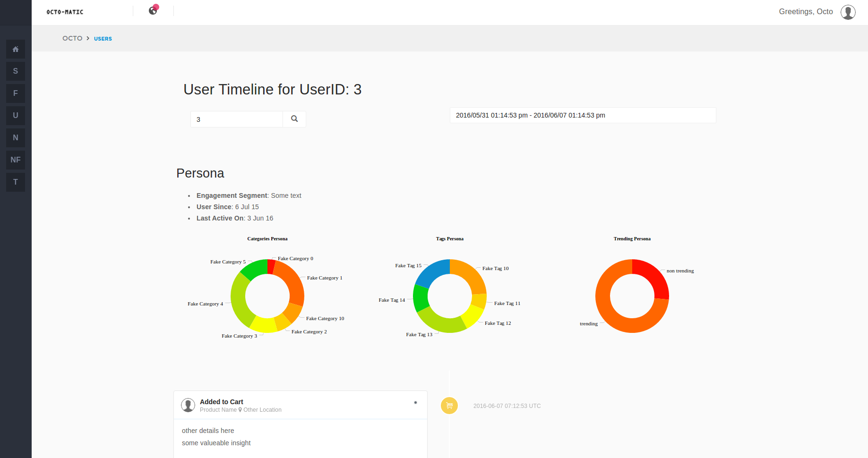Click the Fake Category 2 label

[309, 332]
